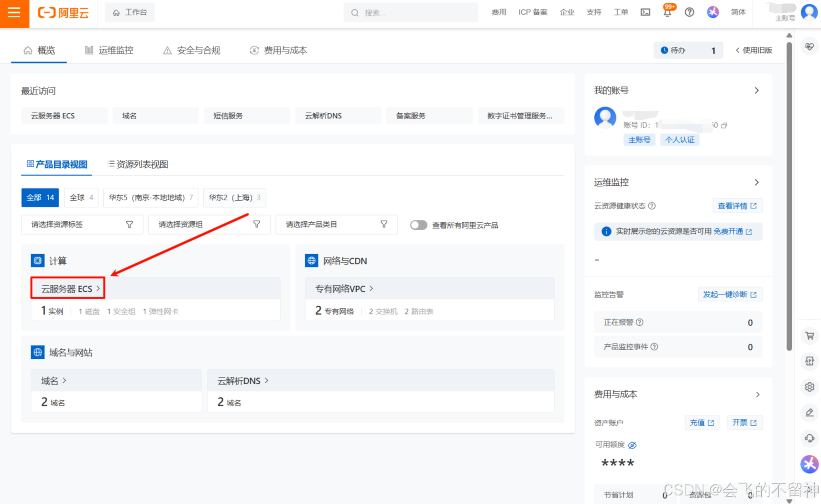The width and height of the screenshot is (821, 504).
Task: Click the 计算 category icon
Action: [x=38, y=261]
